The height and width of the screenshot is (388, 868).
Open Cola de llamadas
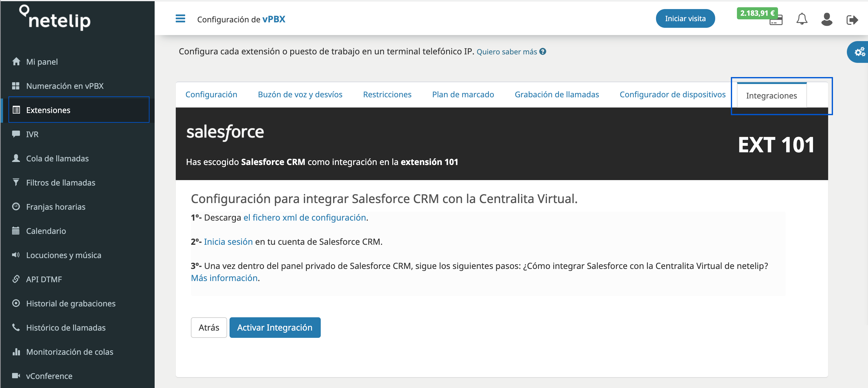click(58, 158)
